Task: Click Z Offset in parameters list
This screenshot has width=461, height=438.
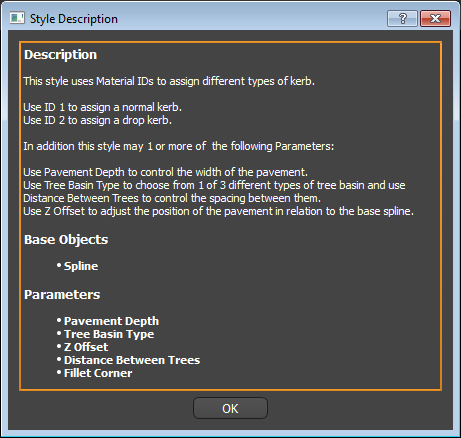Action: 86,347
